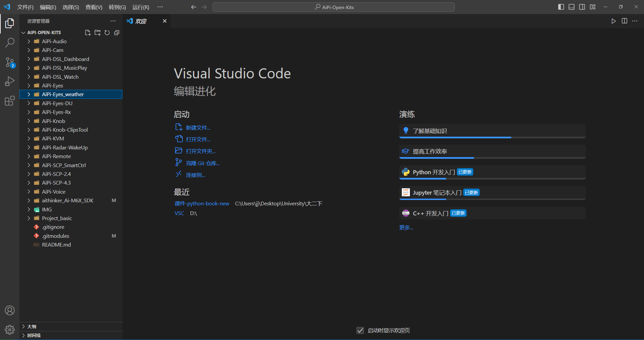Open the 文件(F) menu
644x340 pixels.
tap(25, 7)
